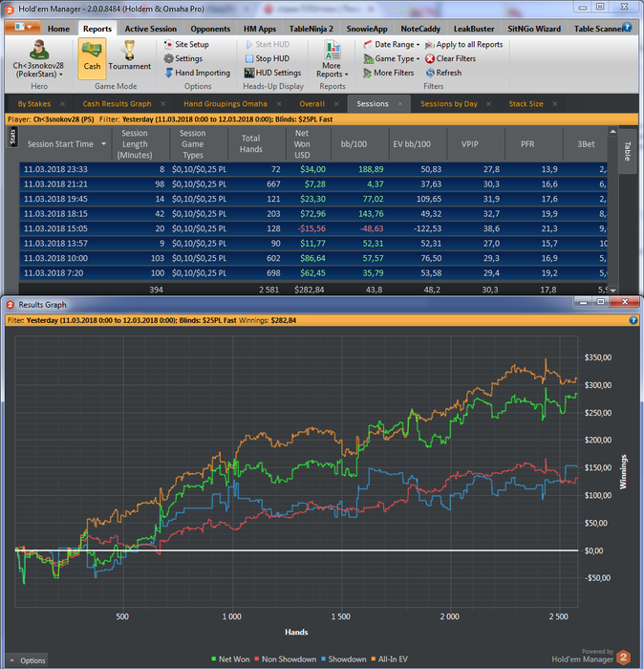The image size is (644, 669).
Task: Click the info icon in Results Graph
Action: pos(633,320)
